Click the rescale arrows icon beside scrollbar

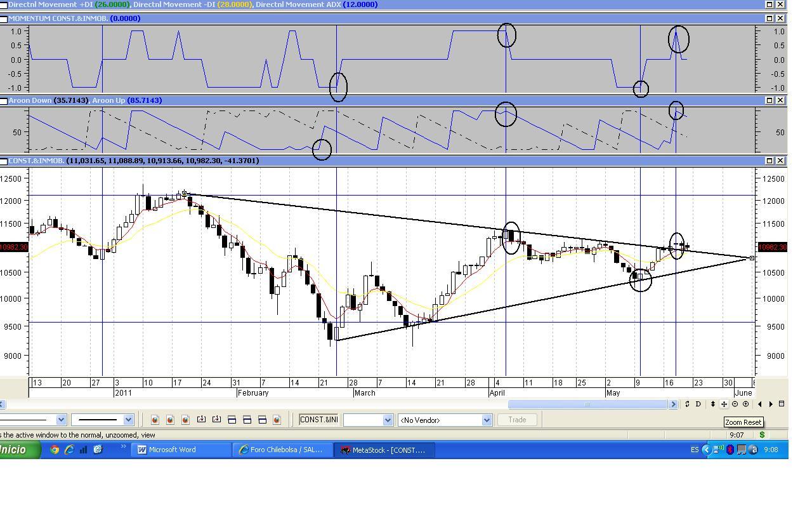pos(687,404)
